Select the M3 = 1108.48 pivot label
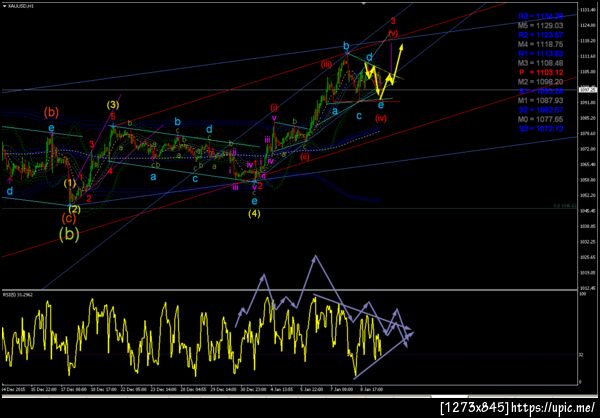 pos(540,63)
